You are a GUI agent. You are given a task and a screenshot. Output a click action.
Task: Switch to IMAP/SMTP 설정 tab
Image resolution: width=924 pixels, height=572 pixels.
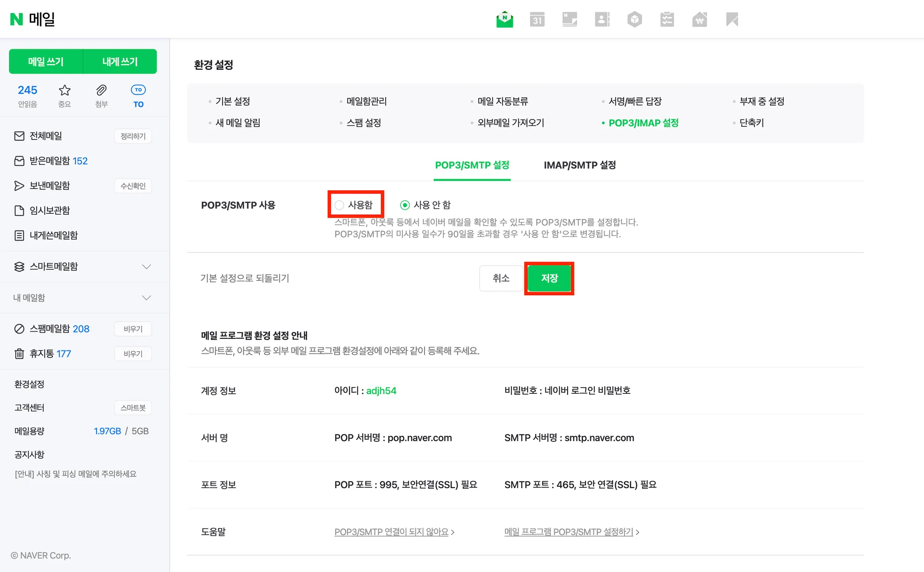tap(579, 165)
